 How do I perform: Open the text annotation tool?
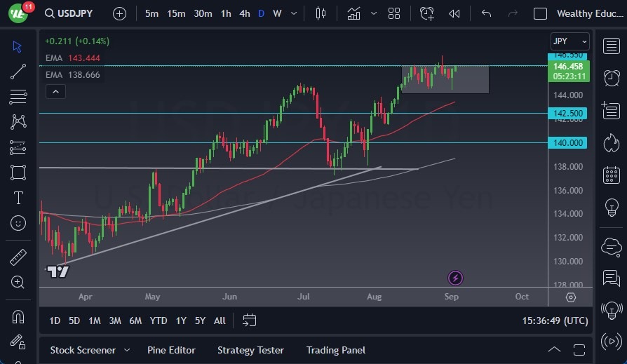pos(18,198)
